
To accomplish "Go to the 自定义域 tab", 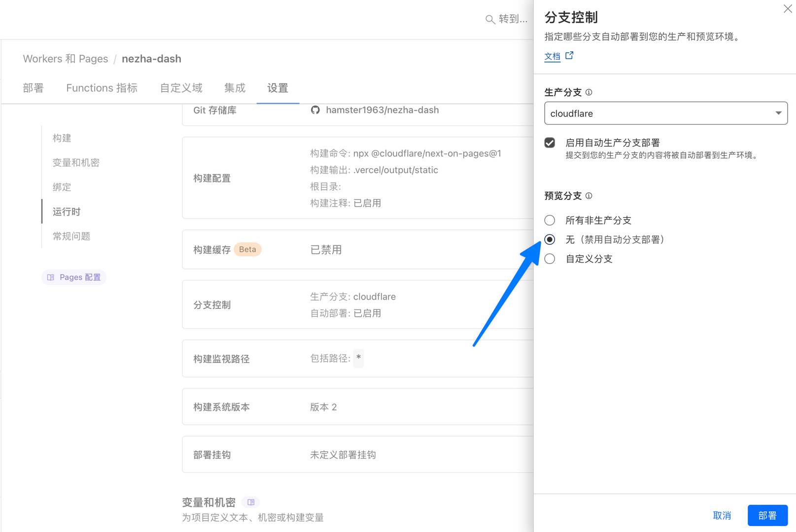I will pos(181,88).
